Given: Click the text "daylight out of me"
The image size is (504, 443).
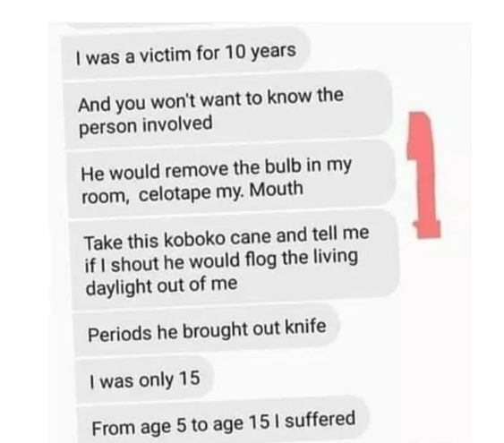Looking at the screenshot, I should [x=161, y=285].
